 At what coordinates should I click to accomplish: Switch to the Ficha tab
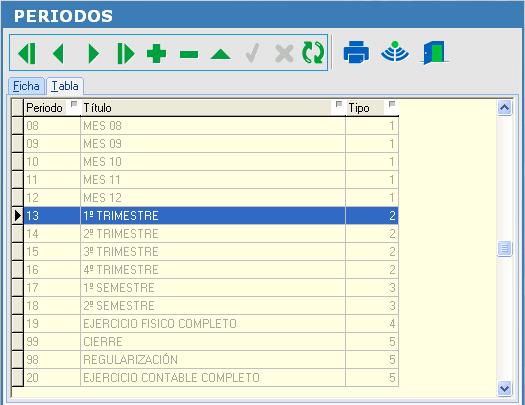[x=26, y=86]
